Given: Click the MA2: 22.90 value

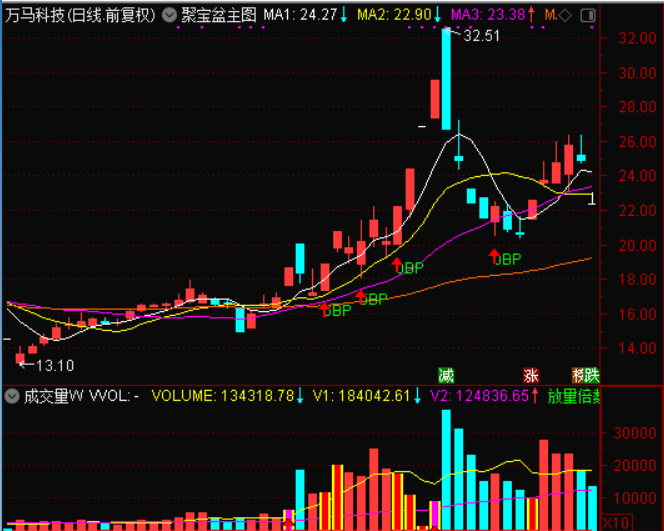Looking at the screenshot, I should click(394, 16).
